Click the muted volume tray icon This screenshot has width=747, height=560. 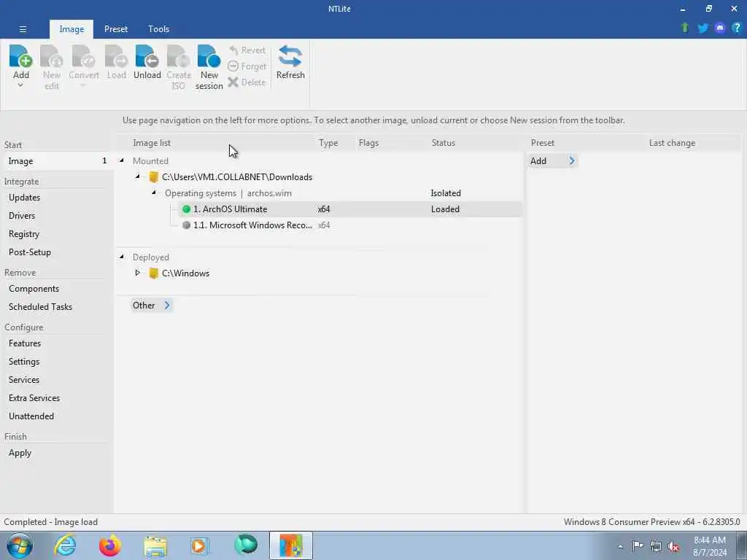[673, 547]
